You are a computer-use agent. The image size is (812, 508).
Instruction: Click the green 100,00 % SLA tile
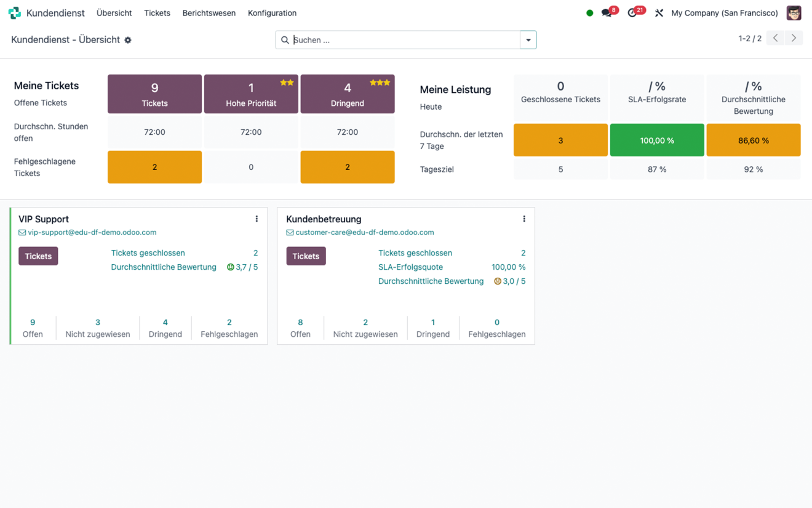coord(657,140)
